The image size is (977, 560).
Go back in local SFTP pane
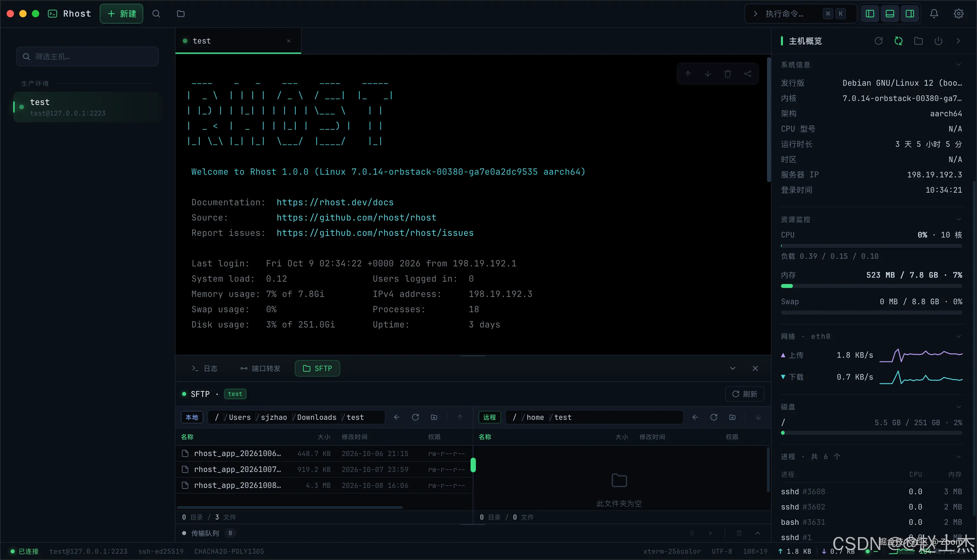pos(397,417)
